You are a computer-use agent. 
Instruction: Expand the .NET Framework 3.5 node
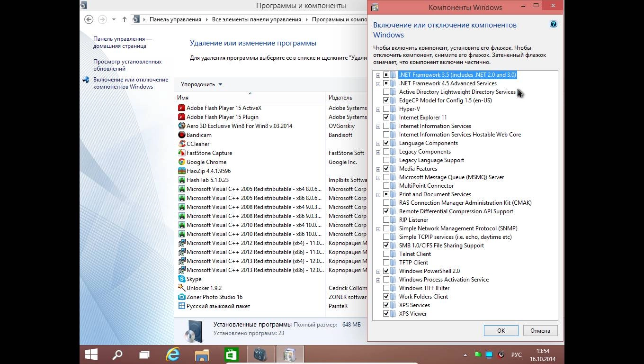[378, 75]
